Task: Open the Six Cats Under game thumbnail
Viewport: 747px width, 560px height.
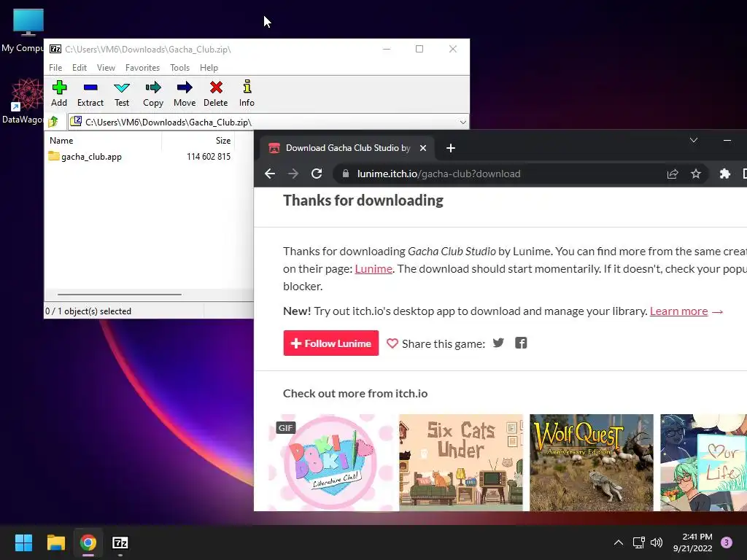Action: [x=461, y=462]
